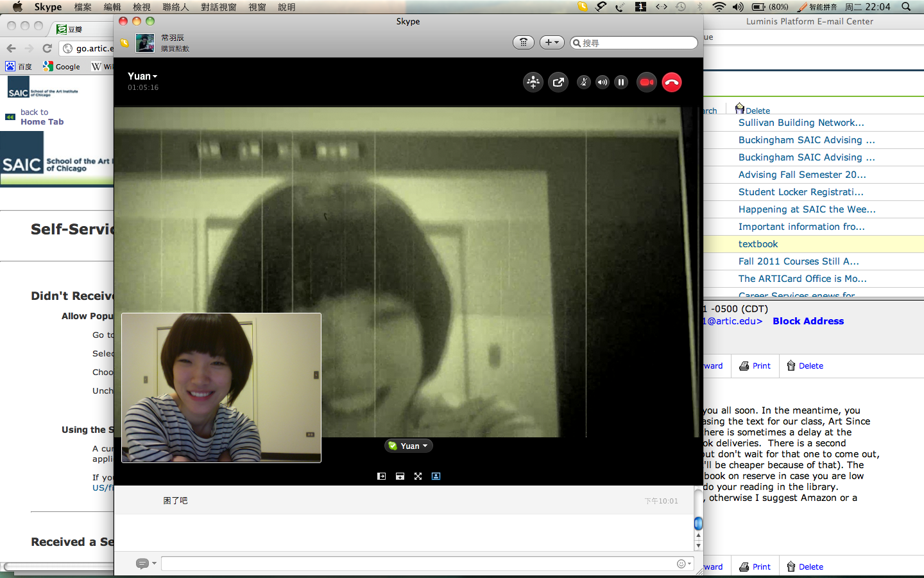924x578 pixels.
Task: Click the chat scrollbar down arrow
Action: point(699,546)
